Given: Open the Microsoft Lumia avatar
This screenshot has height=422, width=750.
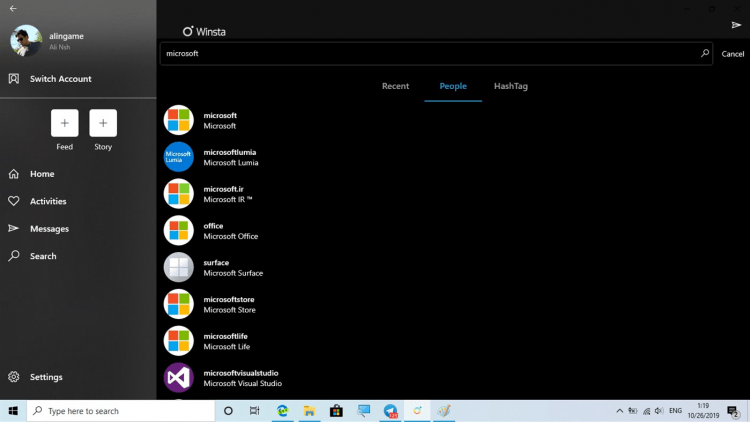Looking at the screenshot, I should coord(178,157).
